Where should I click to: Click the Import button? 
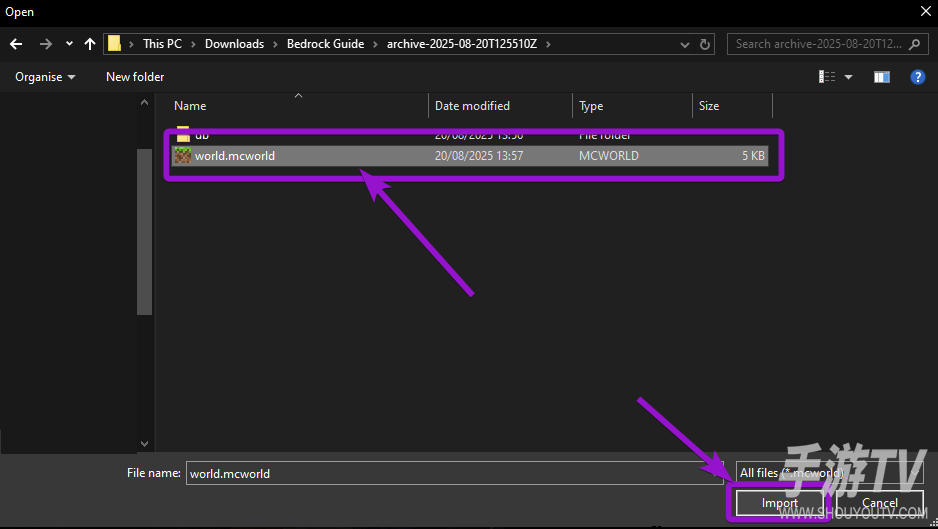[779, 503]
